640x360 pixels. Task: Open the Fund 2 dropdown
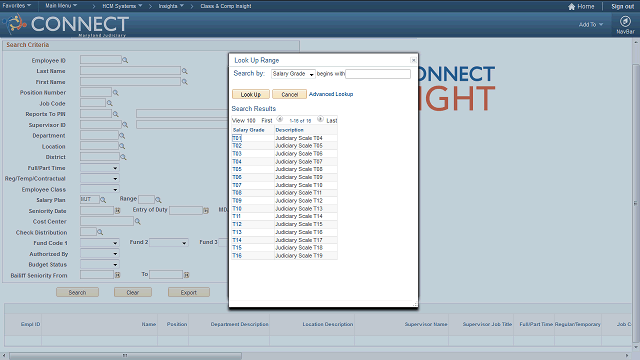(x=169, y=243)
